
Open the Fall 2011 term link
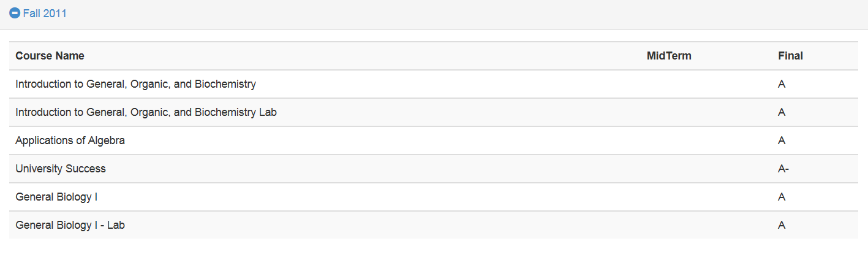tap(45, 13)
